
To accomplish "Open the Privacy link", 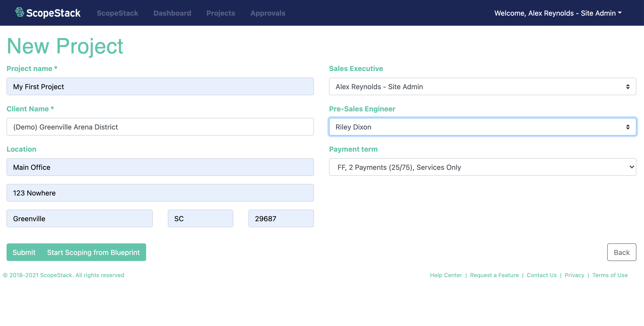I will click(574, 275).
